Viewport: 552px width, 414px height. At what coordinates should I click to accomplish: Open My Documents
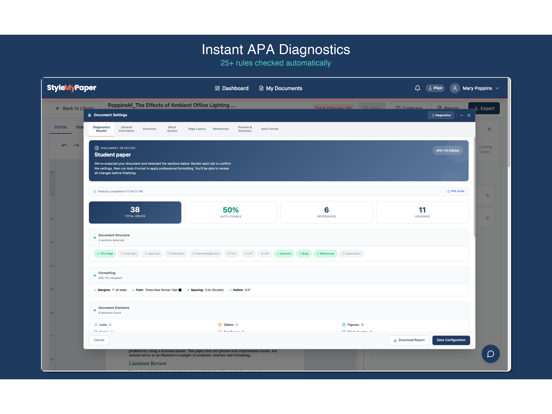(281, 88)
